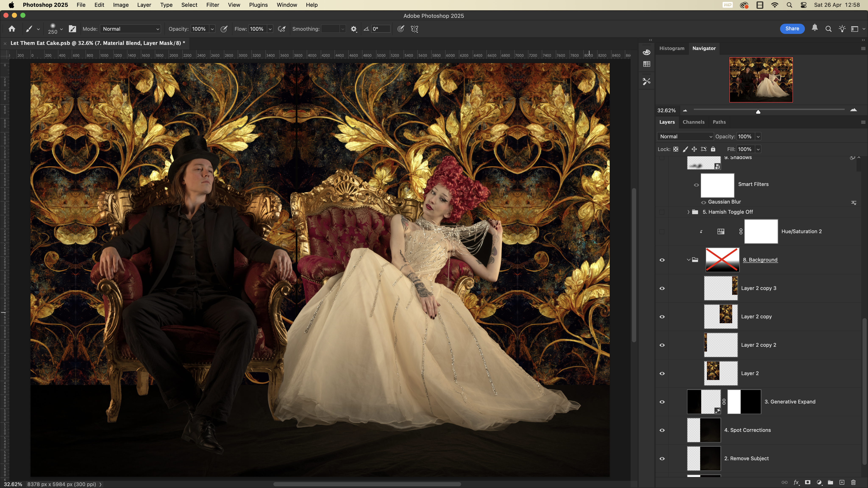Screen dimensions: 868x488
Task: Click the Share button
Action: coord(792,29)
